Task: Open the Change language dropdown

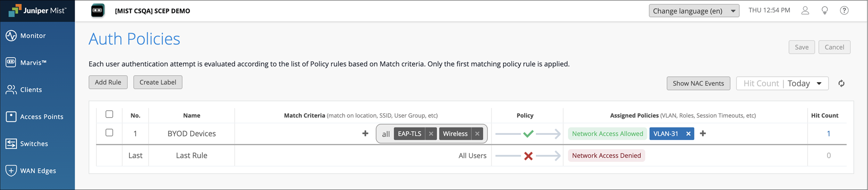Action: pyautogui.click(x=694, y=11)
